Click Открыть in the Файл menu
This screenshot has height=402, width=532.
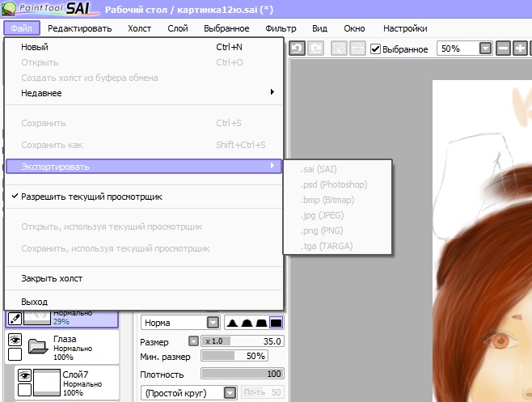pos(144,62)
